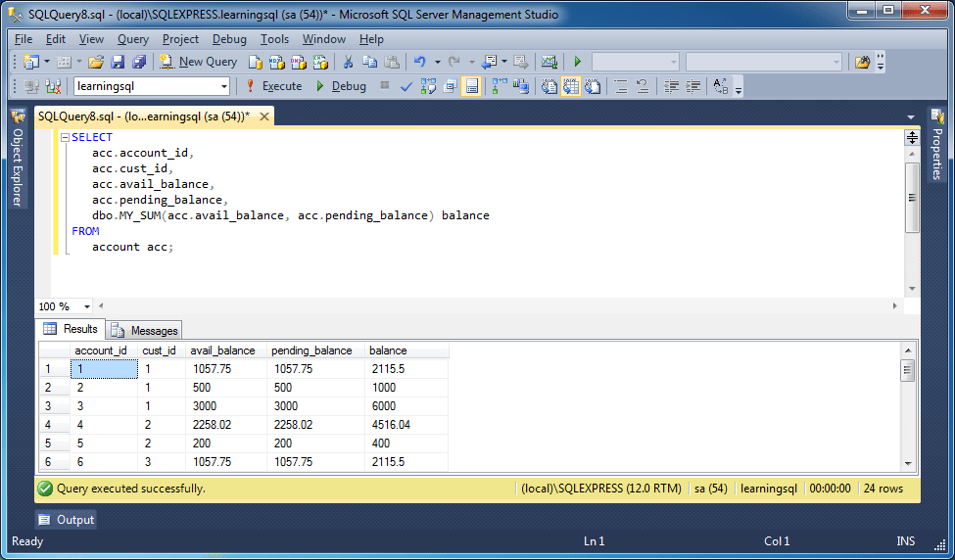This screenshot has height=560, width=955.
Task: Undo the last edit
Action: 419,62
